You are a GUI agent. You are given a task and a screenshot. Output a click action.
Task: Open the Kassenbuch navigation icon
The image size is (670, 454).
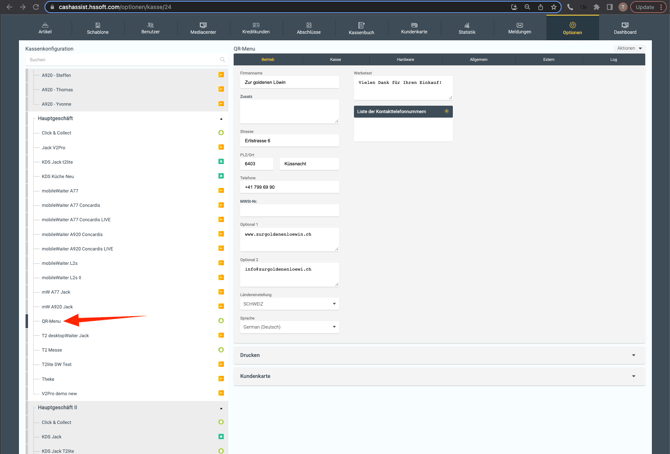point(361,28)
